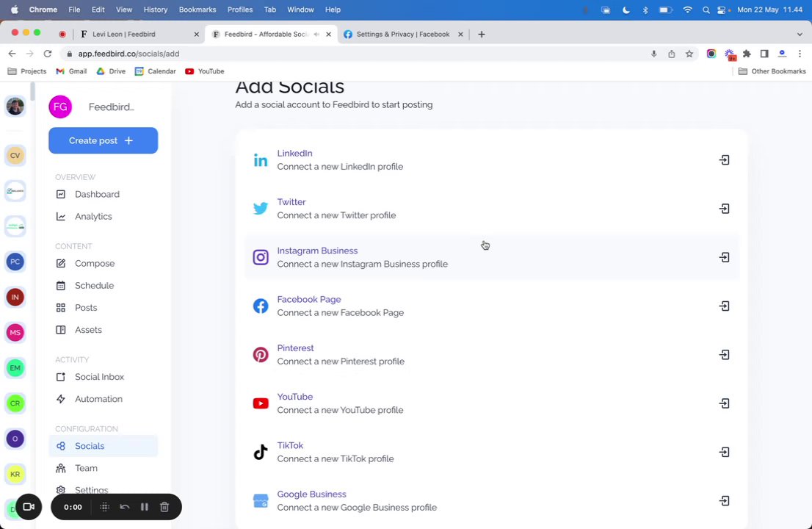
Task: Bookmark page with star icon
Action: (689, 54)
